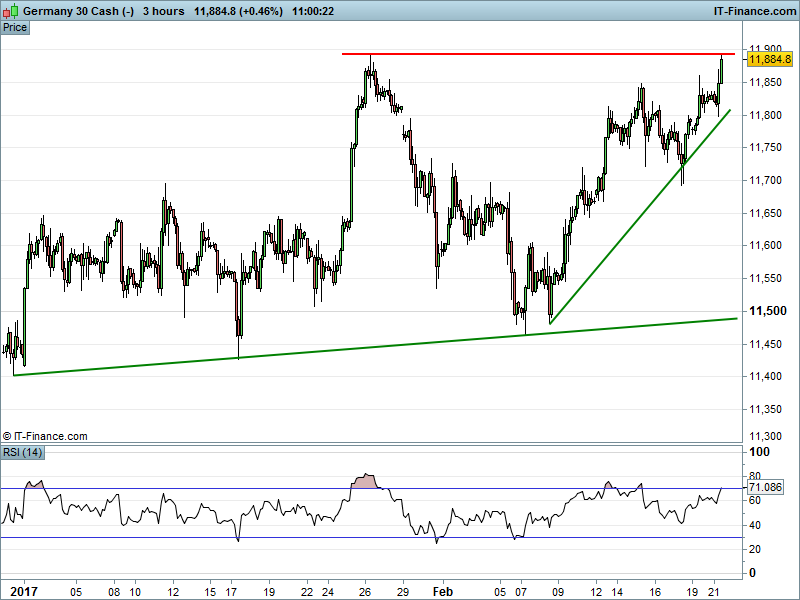Click the Germany 30 Cash (-) title

pyautogui.click(x=78, y=11)
